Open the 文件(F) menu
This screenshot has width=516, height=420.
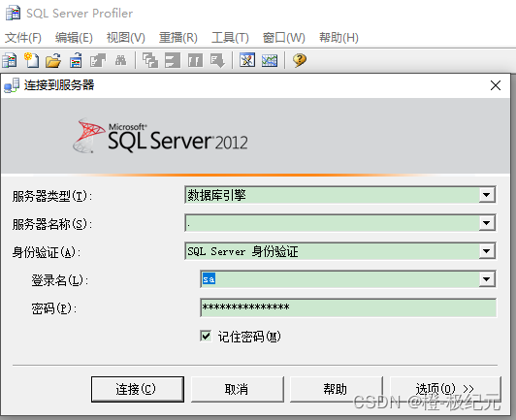pyautogui.click(x=23, y=38)
